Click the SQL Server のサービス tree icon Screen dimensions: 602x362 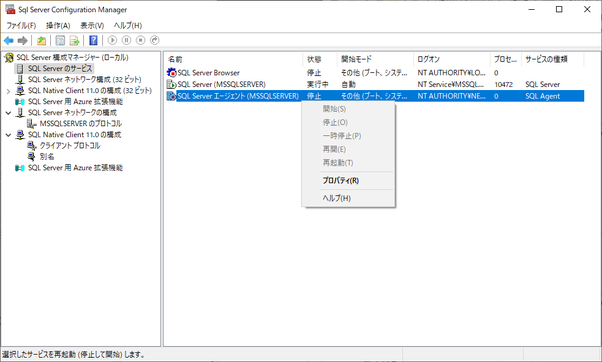coord(20,69)
